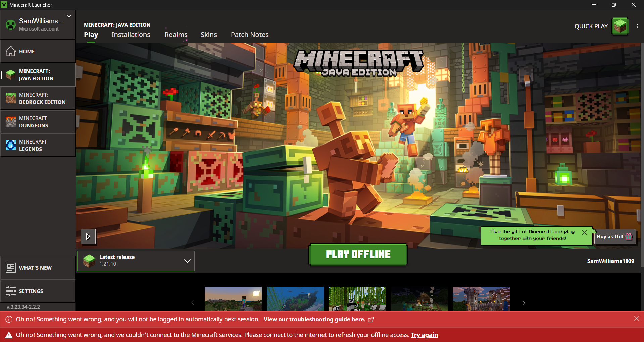The image size is (644, 342).
Task: Click the Microsoft account label
Action: click(39, 29)
